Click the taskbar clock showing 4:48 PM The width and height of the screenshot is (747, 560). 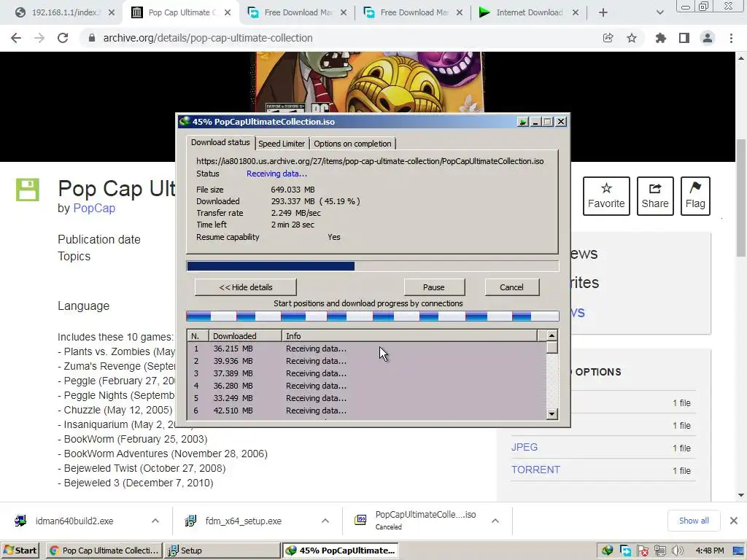click(x=709, y=551)
